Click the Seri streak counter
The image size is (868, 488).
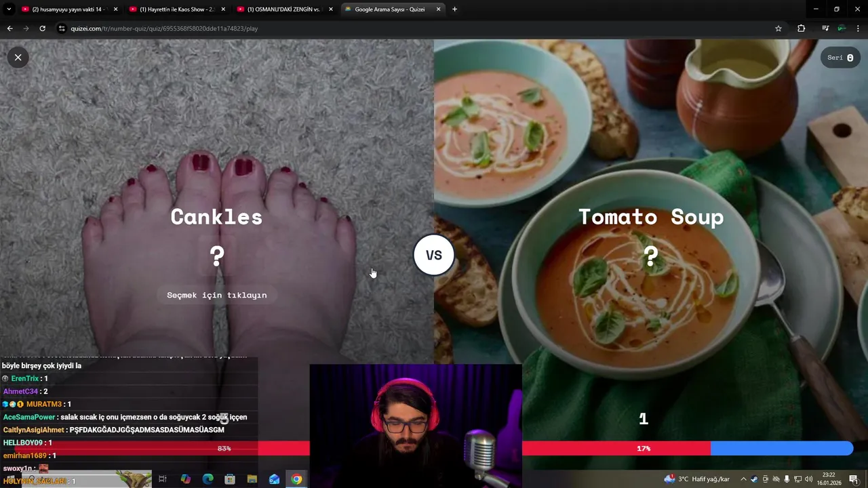click(x=840, y=58)
